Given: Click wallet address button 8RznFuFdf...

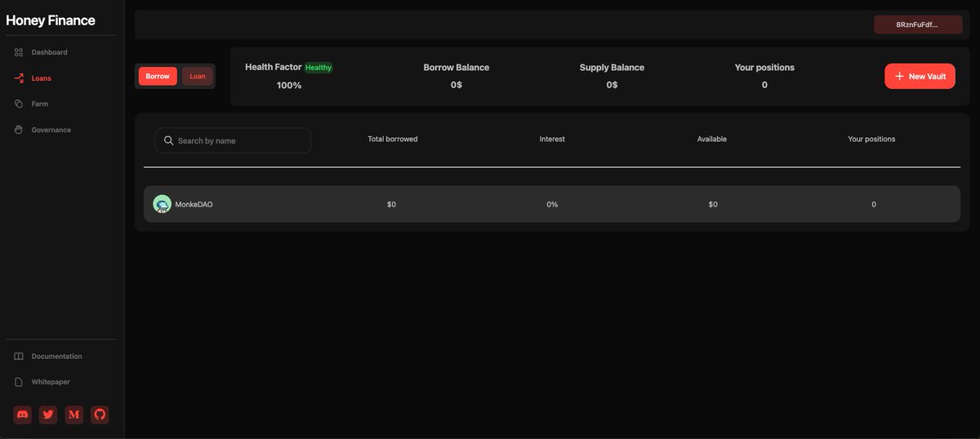Looking at the screenshot, I should (917, 24).
